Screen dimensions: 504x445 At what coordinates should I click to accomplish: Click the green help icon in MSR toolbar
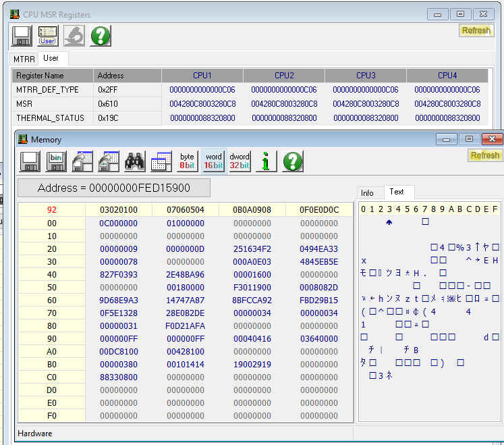click(101, 36)
